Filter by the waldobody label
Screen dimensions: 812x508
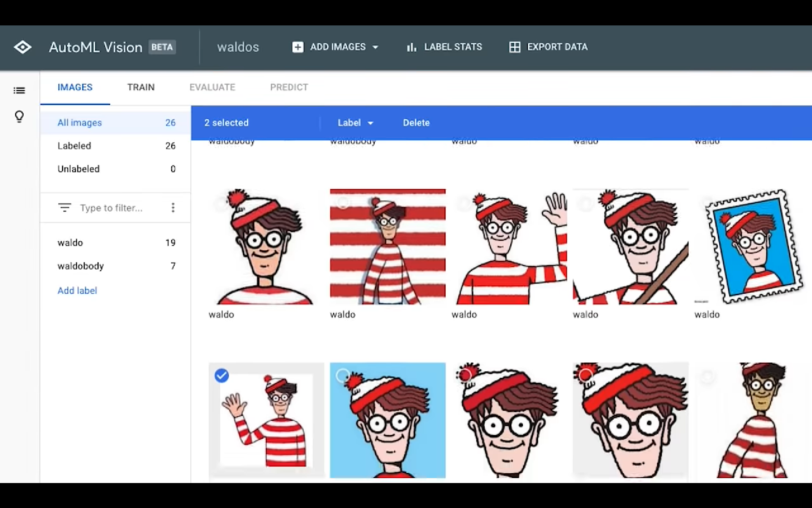(115, 266)
